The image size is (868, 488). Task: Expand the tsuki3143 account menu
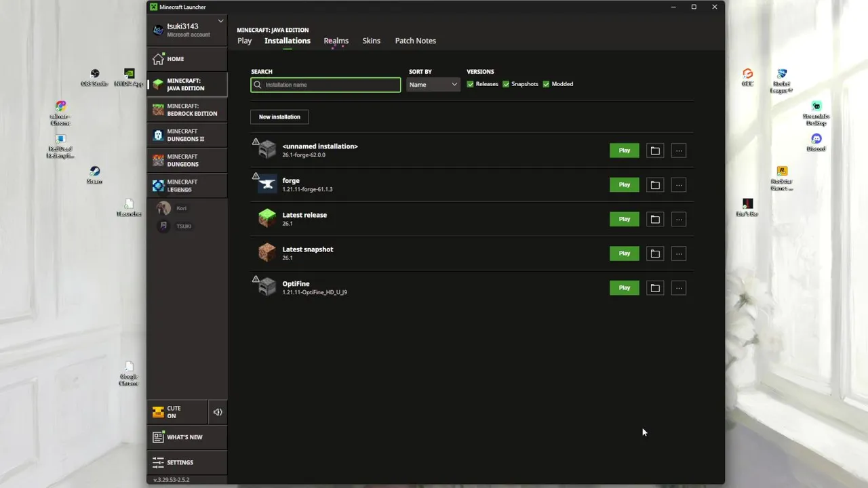point(220,21)
